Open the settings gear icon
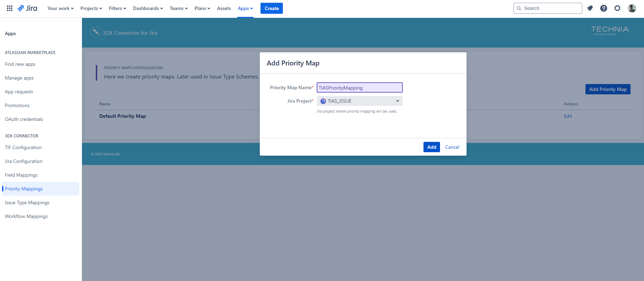 tap(617, 8)
